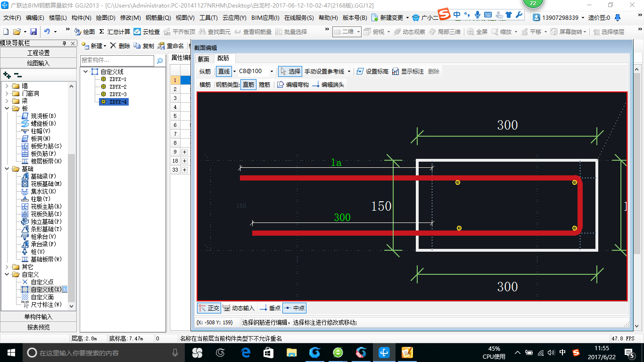
Task: Expand the 门窗洞 folder
Action: tap(7, 93)
